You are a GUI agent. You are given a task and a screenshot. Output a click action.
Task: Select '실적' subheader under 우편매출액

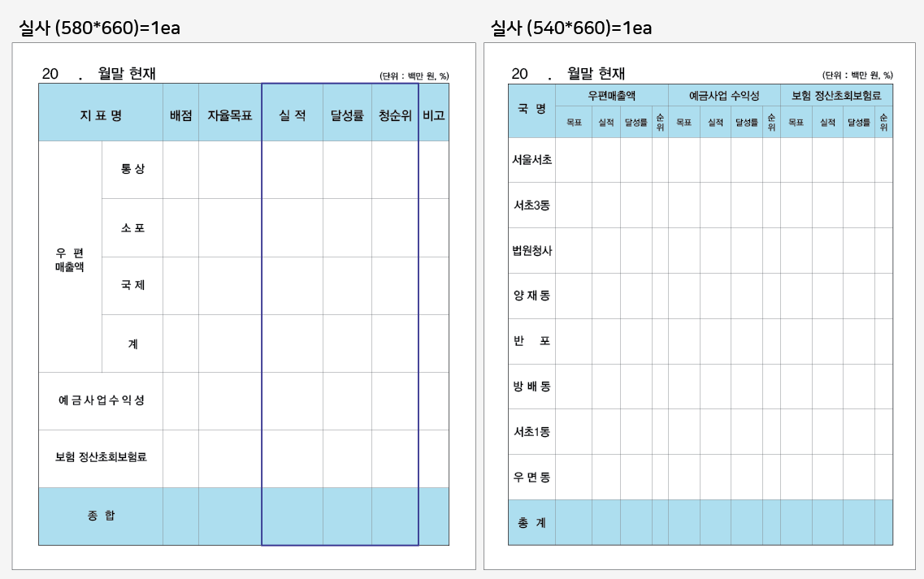(x=605, y=123)
